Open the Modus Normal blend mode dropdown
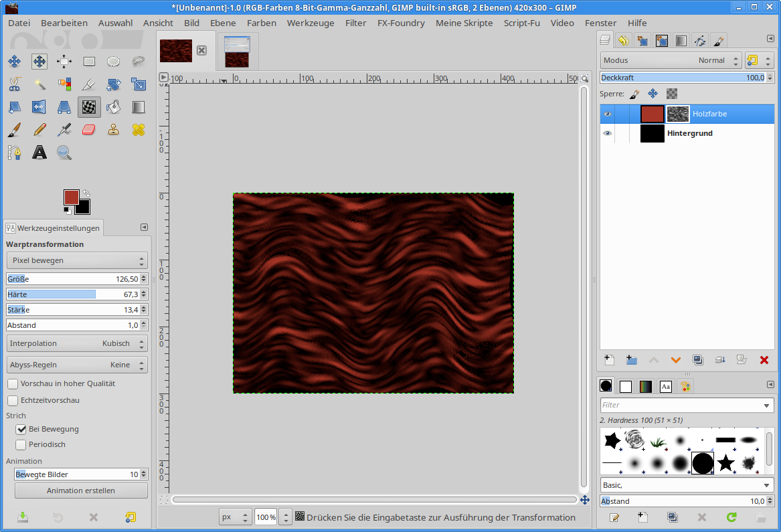The image size is (781, 532). click(671, 60)
